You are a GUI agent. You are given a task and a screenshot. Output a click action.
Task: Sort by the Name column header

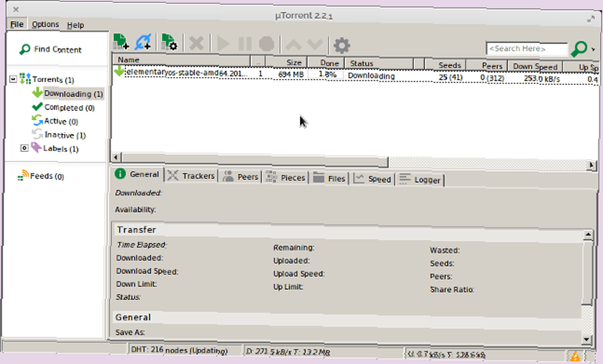181,60
